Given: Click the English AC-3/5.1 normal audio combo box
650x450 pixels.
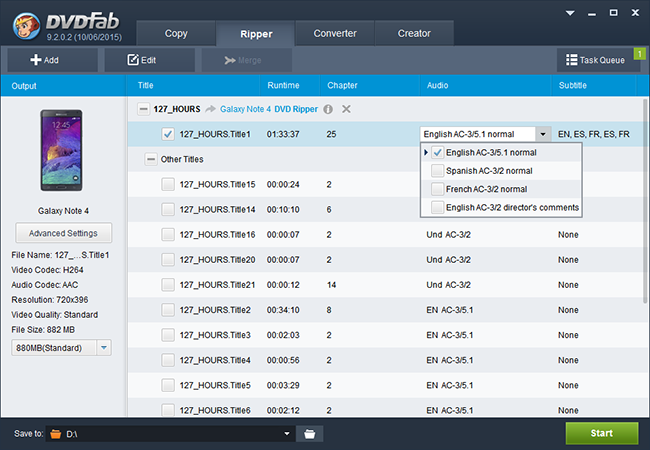Looking at the screenshot, I should [485, 134].
